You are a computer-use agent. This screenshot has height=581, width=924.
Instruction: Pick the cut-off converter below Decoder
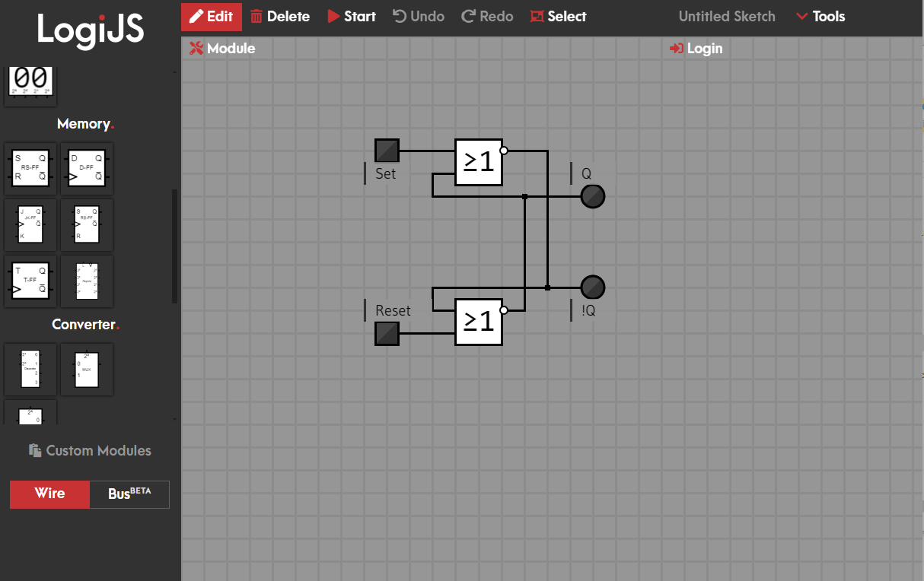(30, 413)
